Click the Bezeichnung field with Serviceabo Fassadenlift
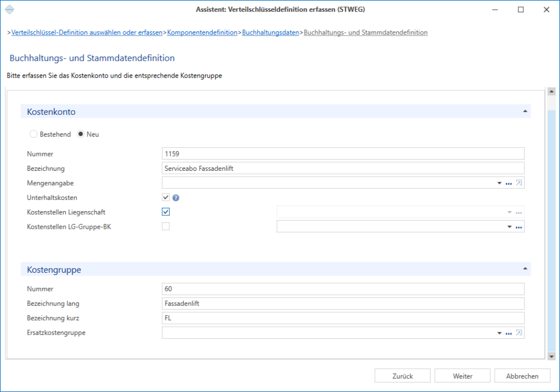This screenshot has height=392, width=560. (x=343, y=169)
